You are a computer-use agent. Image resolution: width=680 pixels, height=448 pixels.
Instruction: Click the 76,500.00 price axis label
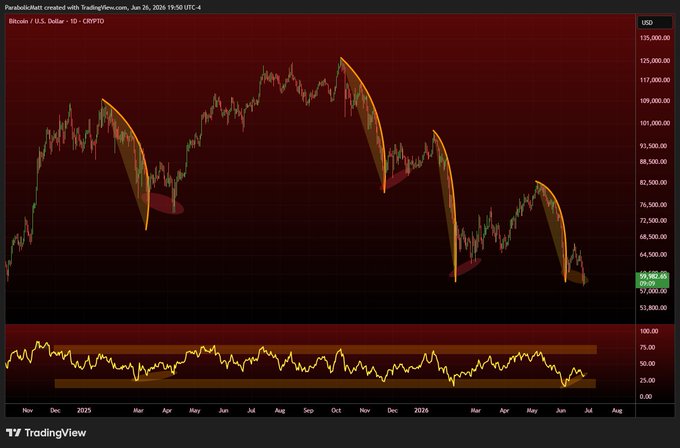653,205
